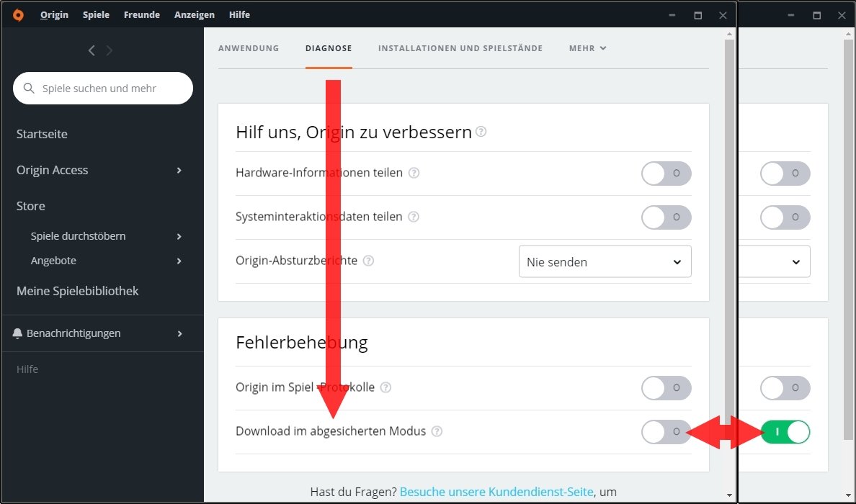Viewport: 856px width, 504px height.
Task: Open Benachrichtigungen in sidebar
Action: 73,333
